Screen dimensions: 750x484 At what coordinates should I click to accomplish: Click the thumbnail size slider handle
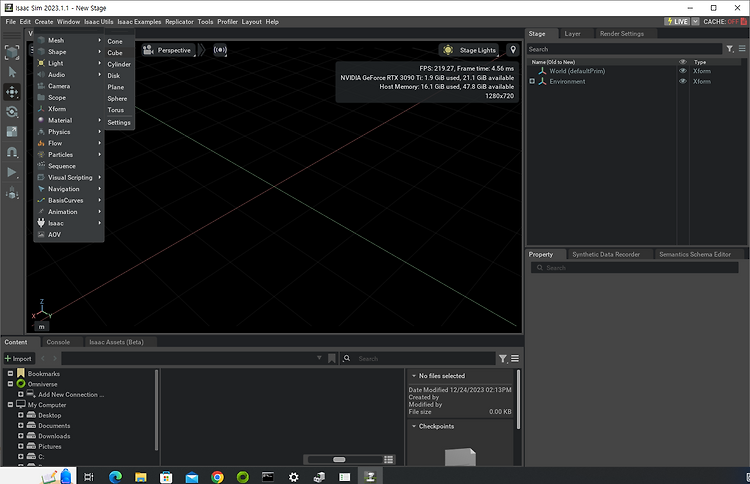click(x=339, y=460)
